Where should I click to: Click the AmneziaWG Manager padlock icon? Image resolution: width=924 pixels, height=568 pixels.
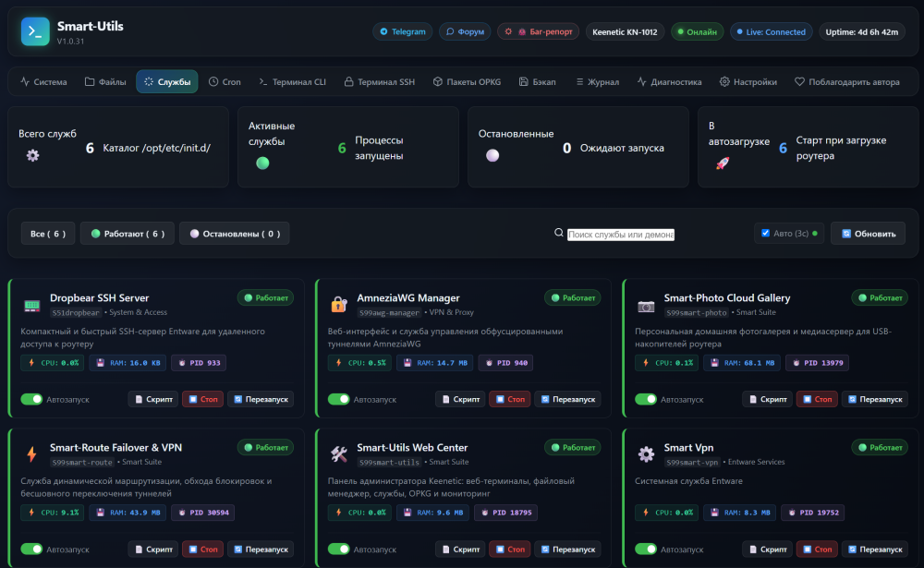click(339, 305)
